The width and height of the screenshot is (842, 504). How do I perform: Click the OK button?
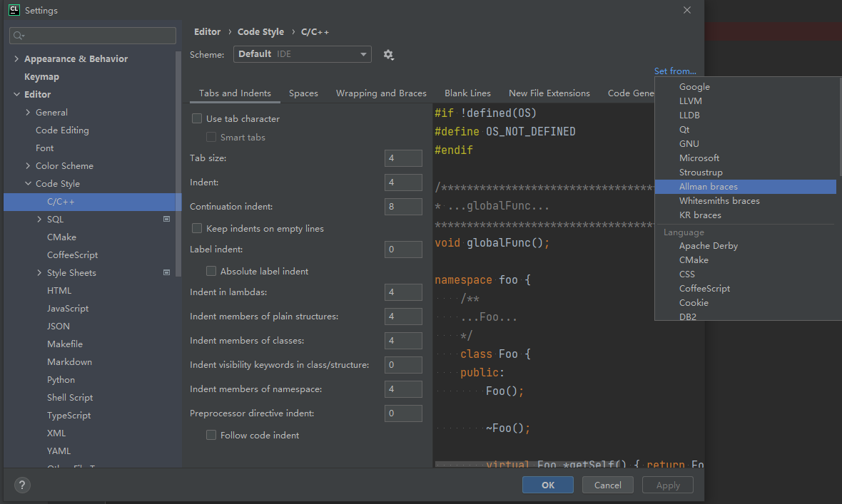point(548,485)
